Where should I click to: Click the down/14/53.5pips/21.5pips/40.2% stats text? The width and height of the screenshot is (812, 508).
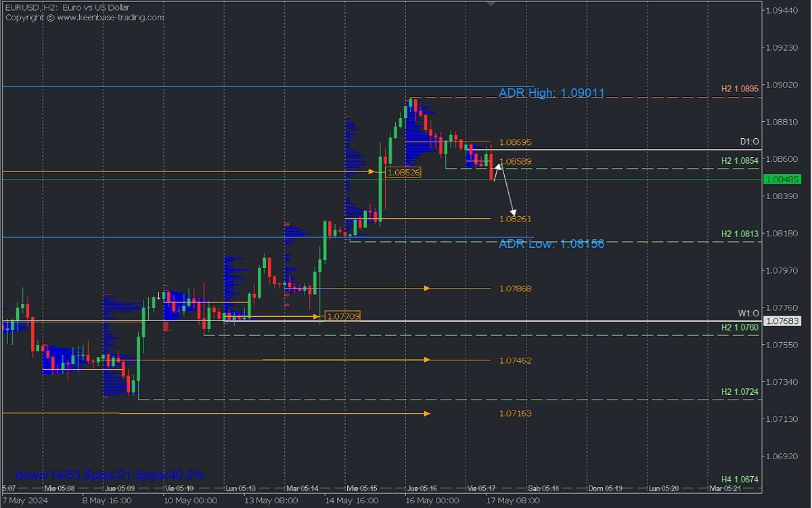click(x=109, y=475)
